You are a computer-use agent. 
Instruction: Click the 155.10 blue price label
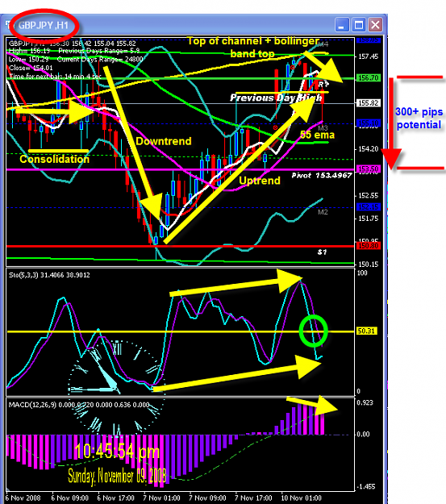coord(369,123)
